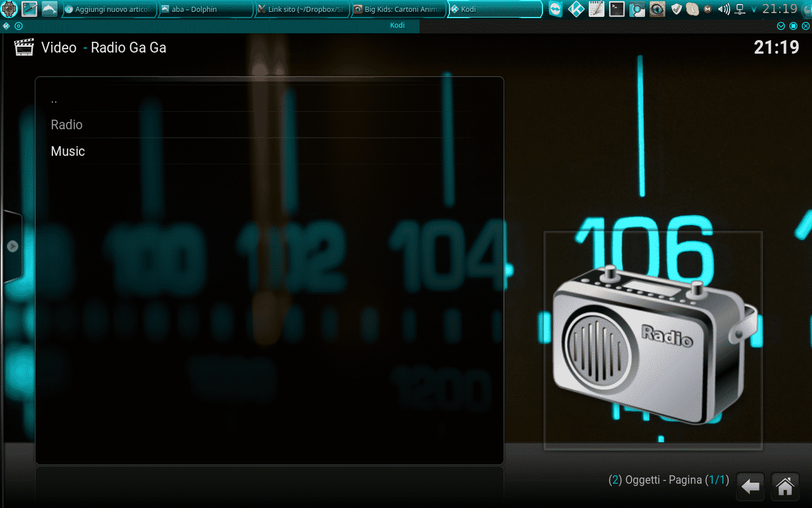Open the volume control tray icon
Screen dimensions: 812x508
click(724, 9)
